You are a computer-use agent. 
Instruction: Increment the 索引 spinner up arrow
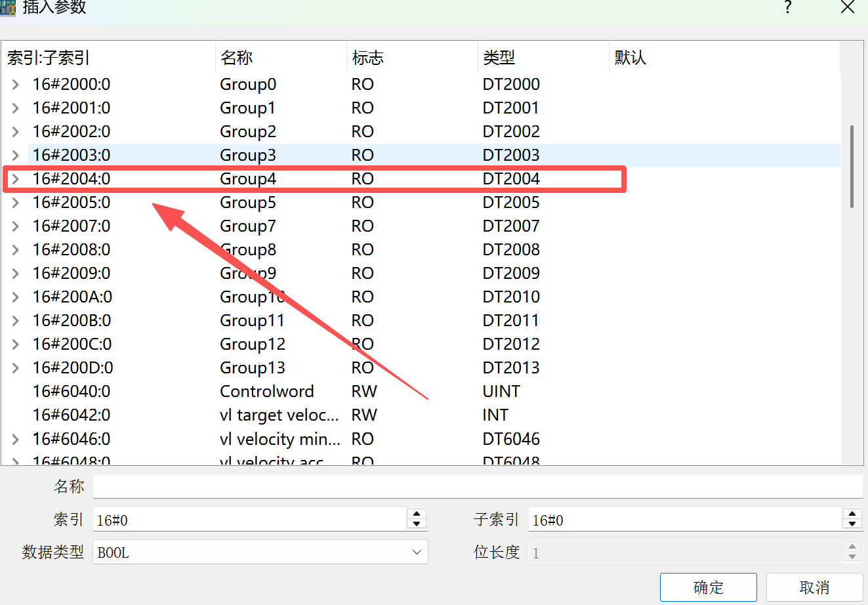(x=417, y=514)
